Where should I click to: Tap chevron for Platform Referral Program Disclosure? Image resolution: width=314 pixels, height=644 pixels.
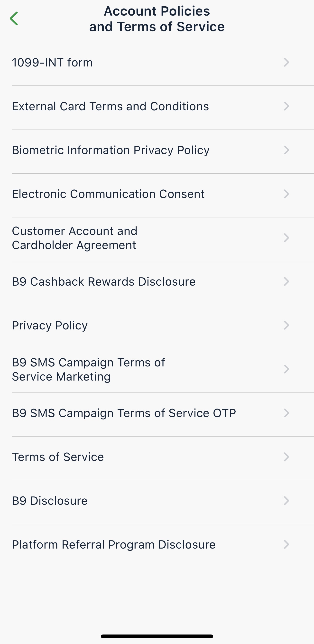[x=286, y=544]
